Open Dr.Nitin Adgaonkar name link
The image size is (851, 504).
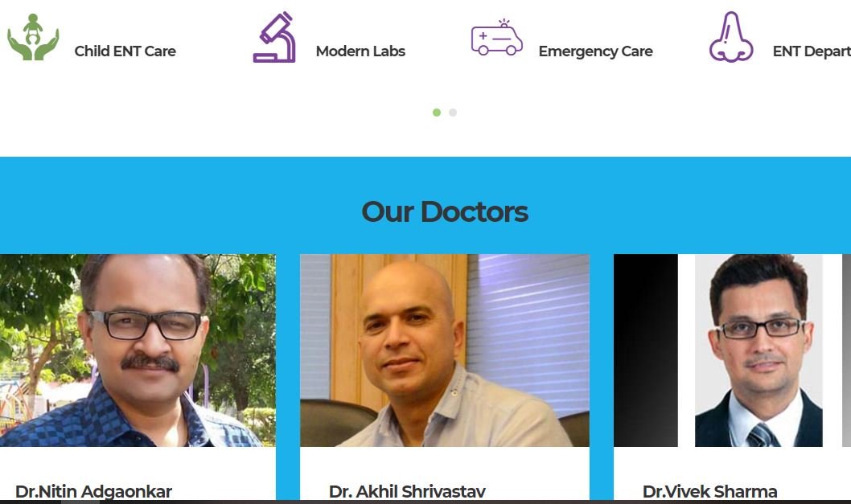[93, 491]
